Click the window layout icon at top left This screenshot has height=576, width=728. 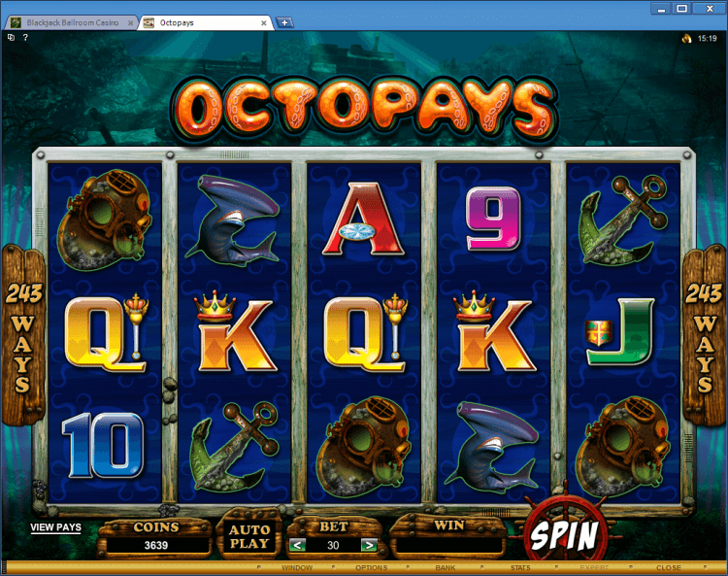[11, 37]
